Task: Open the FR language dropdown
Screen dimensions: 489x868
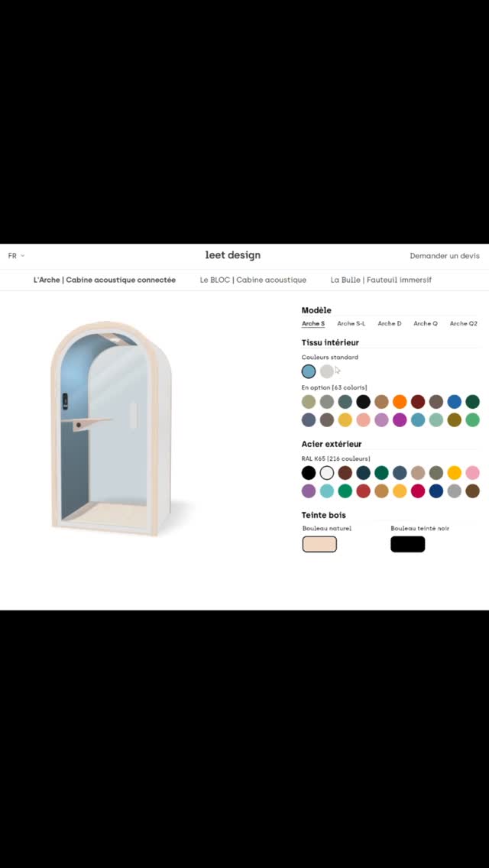Action: [x=16, y=256]
